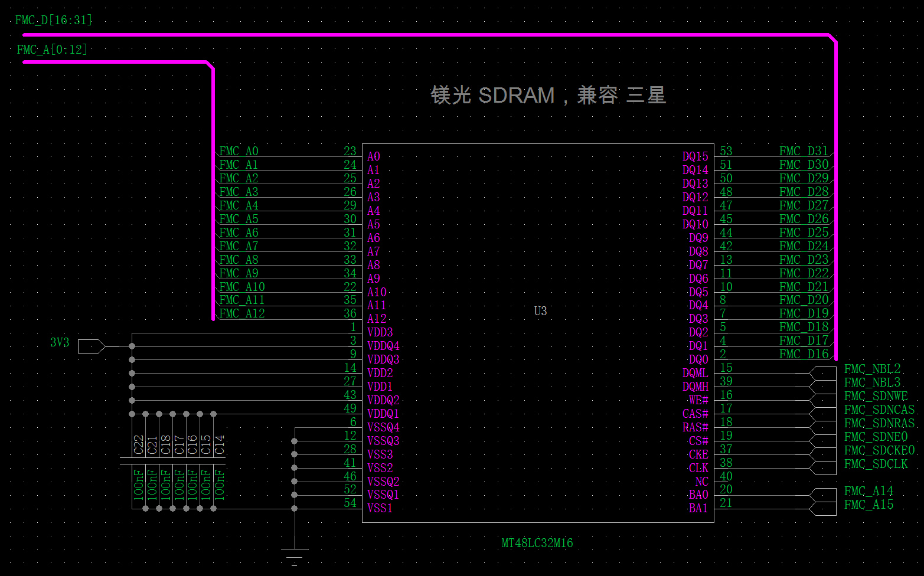Select the FMC_SDNWE port symbol
The image size is (924, 576).
click(823, 401)
